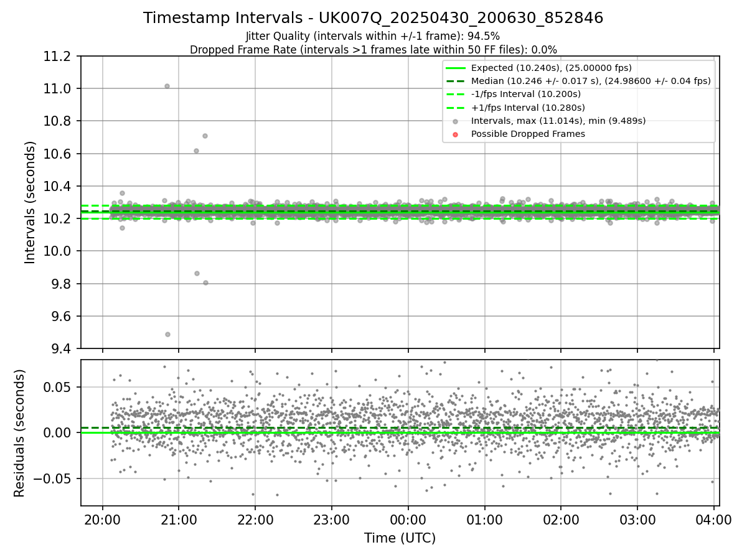Click legend entry '-1/fps Interval (10.200s)'
The width and height of the screenshot is (747, 560).
tap(526, 94)
